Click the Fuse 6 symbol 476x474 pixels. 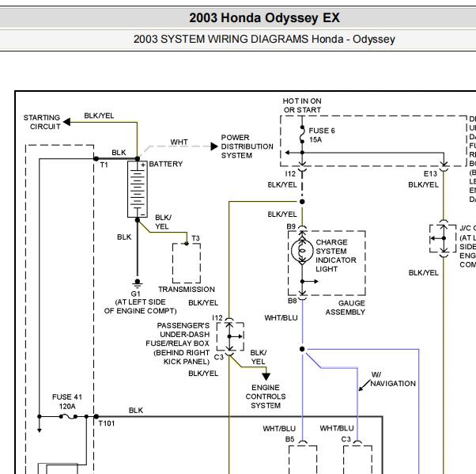(302, 135)
